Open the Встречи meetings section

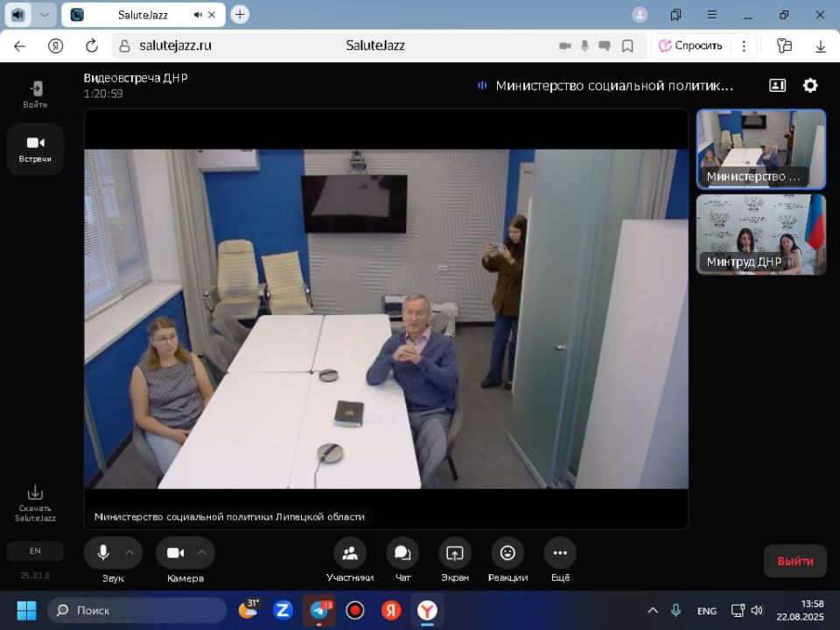click(35, 149)
